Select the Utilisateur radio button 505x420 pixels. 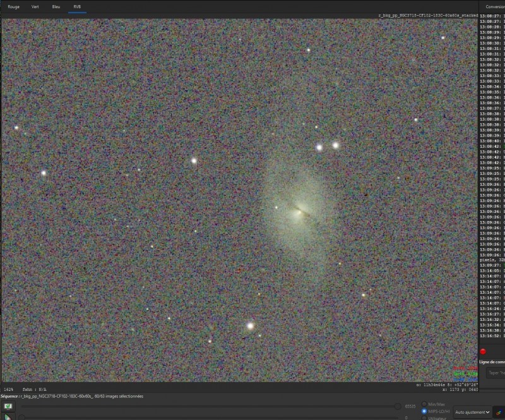pyautogui.click(x=424, y=418)
